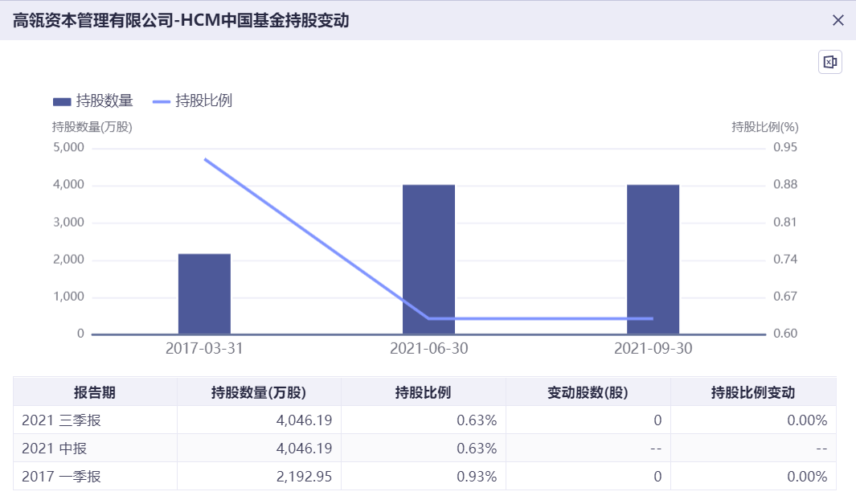Click the 2021 中报 row label

click(x=54, y=449)
